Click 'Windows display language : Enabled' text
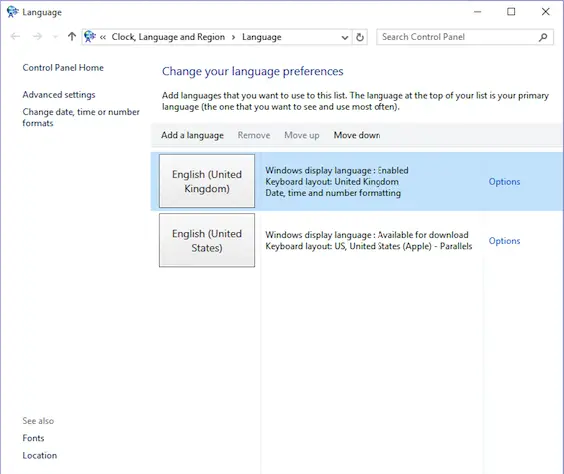The image size is (564, 474). pos(337,170)
